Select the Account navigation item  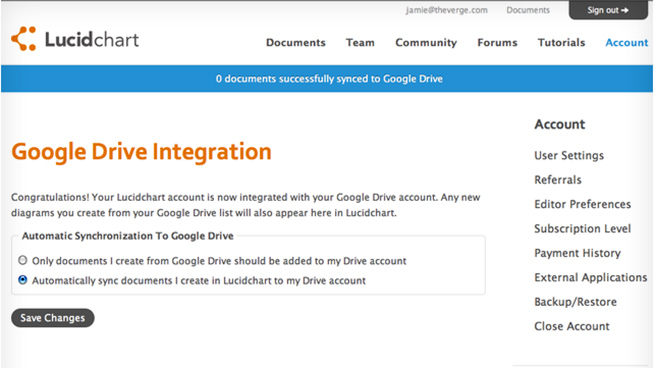tap(627, 43)
